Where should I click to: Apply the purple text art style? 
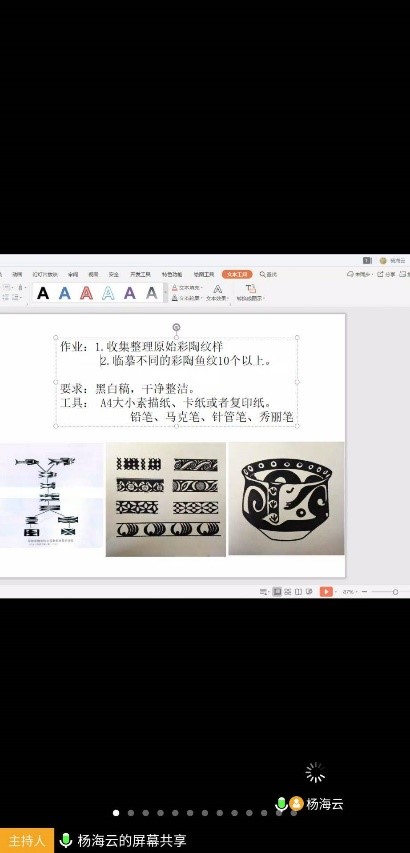coord(129,293)
